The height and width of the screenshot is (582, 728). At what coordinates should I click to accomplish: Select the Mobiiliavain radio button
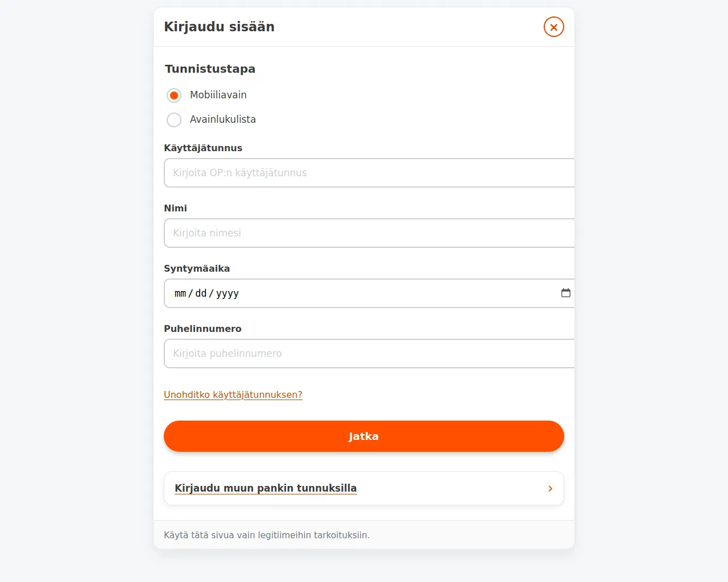pyautogui.click(x=174, y=95)
